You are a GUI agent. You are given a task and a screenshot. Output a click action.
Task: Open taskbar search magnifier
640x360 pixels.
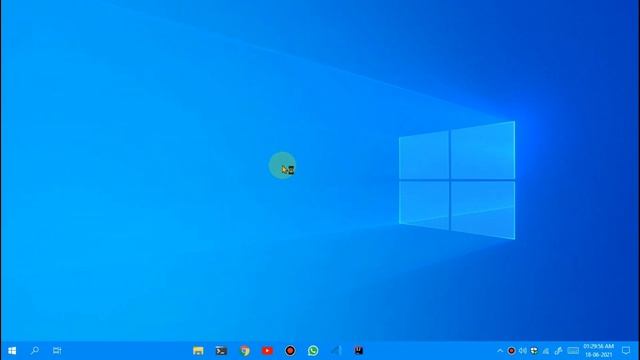click(x=35, y=350)
